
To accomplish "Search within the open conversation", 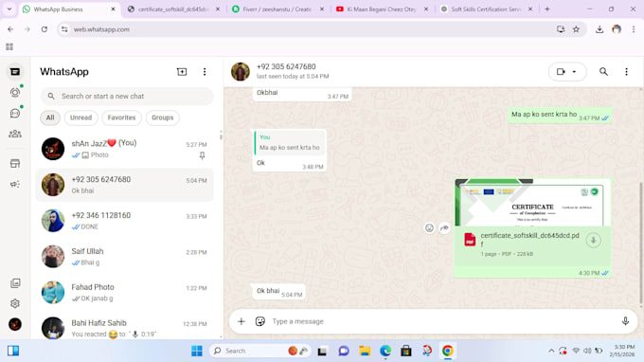I will pyautogui.click(x=603, y=72).
